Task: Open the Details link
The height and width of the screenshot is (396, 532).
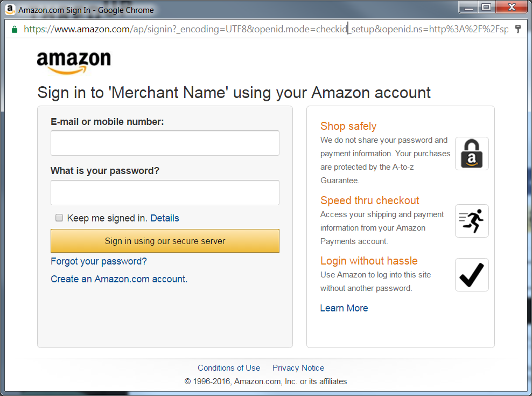Action: click(165, 218)
